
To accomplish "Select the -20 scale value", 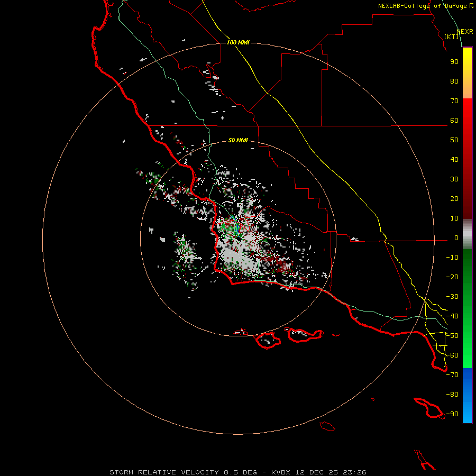I will click(452, 277).
